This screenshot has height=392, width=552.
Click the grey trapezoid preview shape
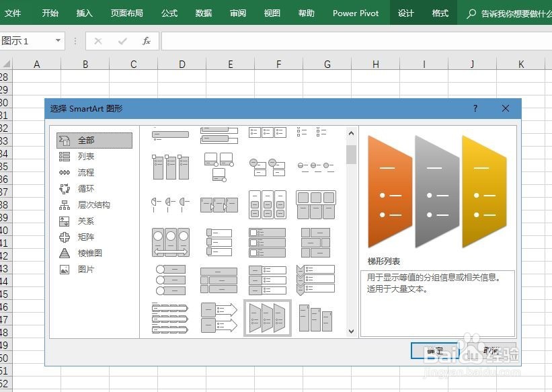(x=436, y=192)
